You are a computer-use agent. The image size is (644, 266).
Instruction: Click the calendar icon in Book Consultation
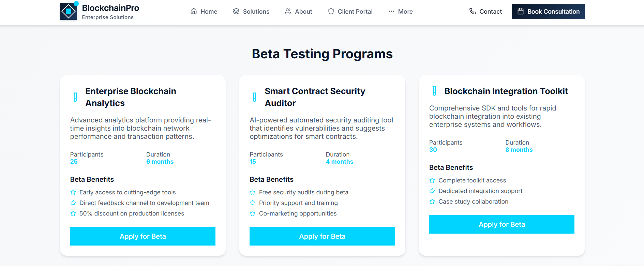521,11
